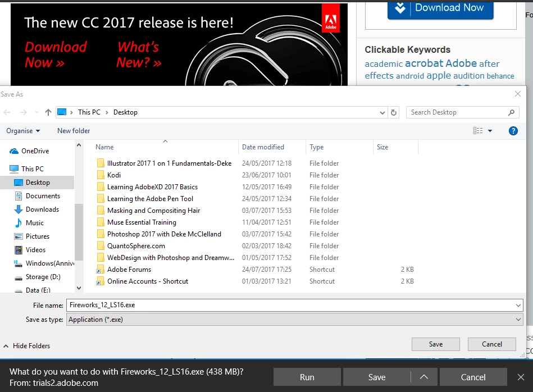533x392 pixels.
Task: Select Masking and Compositing Hair folder
Action: [153, 211]
